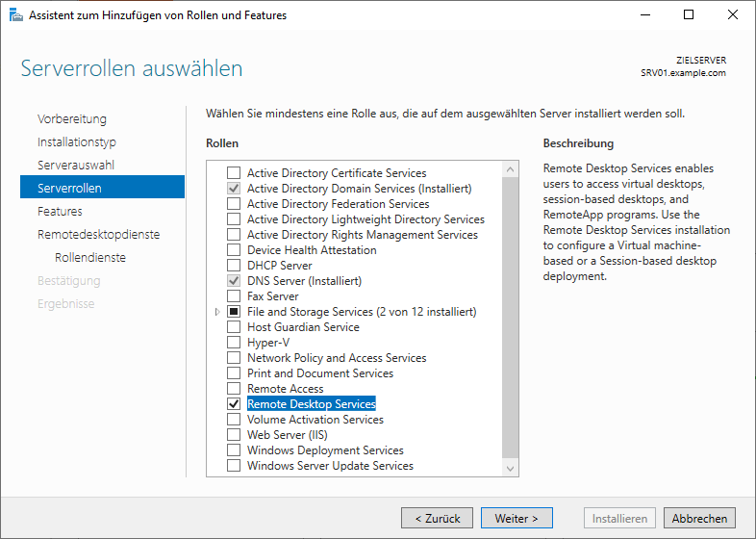Image resolution: width=756 pixels, height=539 pixels.
Task: Check Windows Deployment Services
Action: (234, 450)
